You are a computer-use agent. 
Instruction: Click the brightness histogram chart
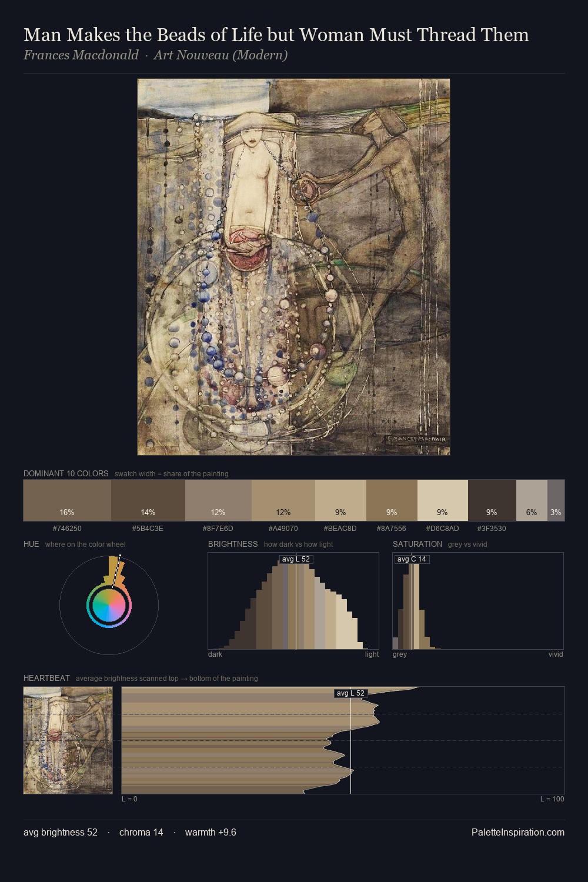(x=293, y=601)
